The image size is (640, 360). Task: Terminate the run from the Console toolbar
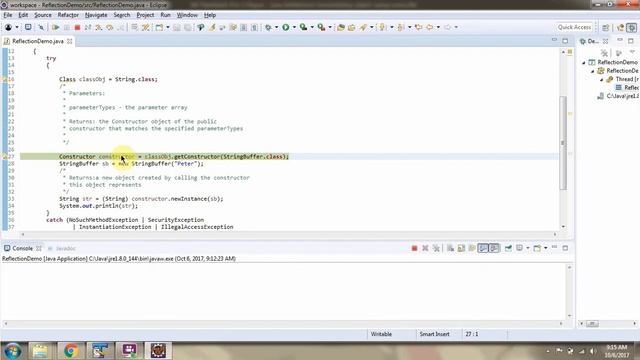point(414,248)
